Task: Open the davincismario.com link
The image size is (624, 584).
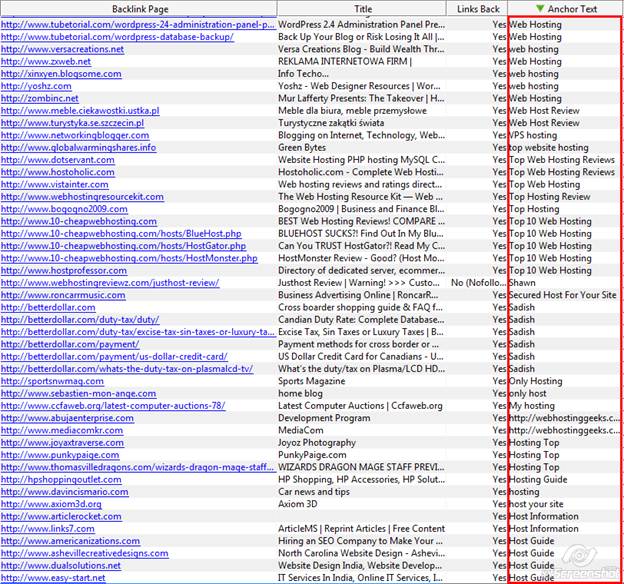Action: tap(64, 492)
